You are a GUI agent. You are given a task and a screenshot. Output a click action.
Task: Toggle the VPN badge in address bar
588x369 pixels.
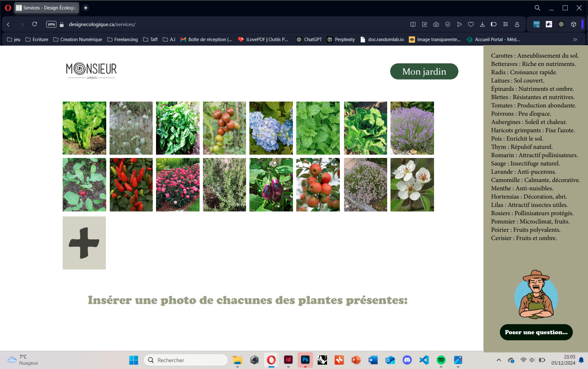(x=51, y=24)
